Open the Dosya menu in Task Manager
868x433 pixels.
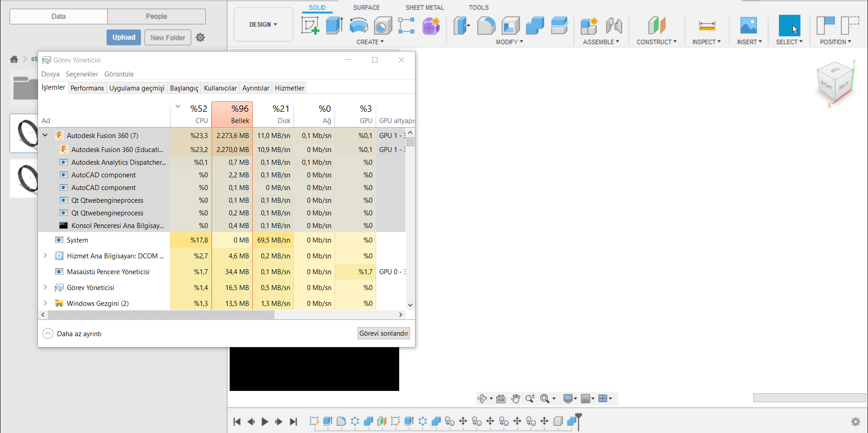(x=51, y=74)
